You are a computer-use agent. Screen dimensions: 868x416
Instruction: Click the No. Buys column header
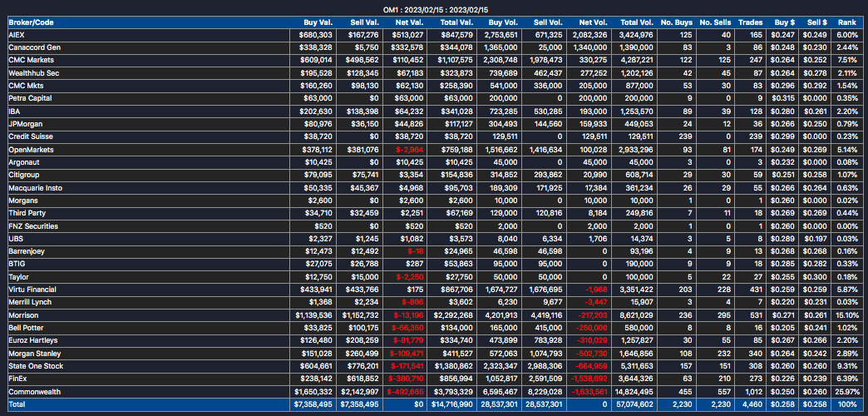pyautogui.click(x=676, y=22)
